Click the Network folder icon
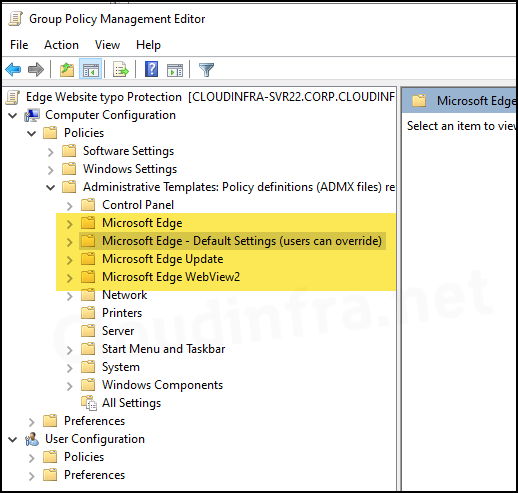Image resolution: width=518 pixels, height=493 pixels. click(x=88, y=295)
